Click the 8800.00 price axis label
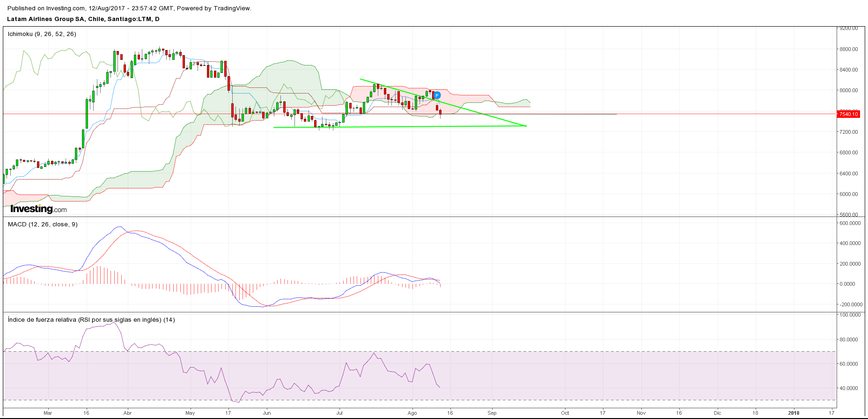The height and width of the screenshot is (419, 868). [849, 49]
